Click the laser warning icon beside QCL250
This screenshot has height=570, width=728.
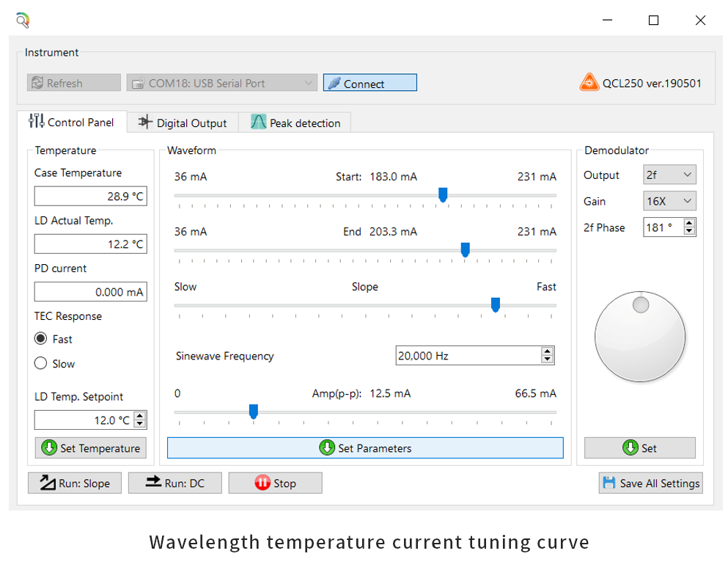589,83
